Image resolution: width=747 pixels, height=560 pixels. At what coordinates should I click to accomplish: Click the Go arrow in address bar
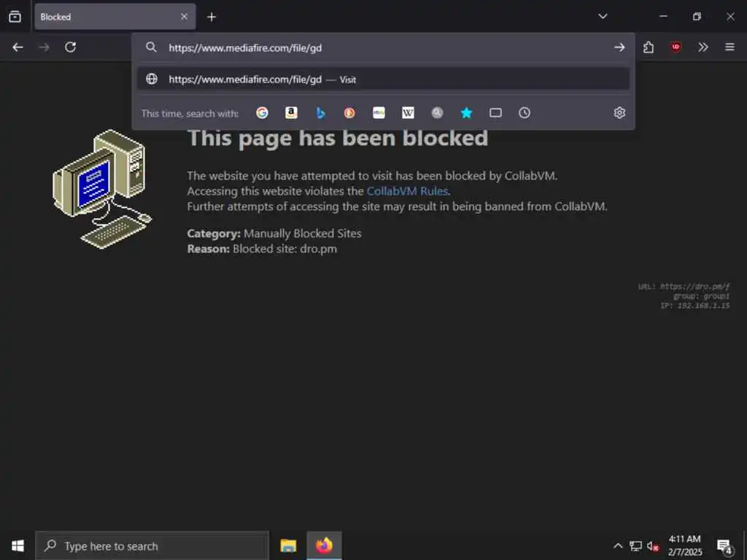pos(619,47)
